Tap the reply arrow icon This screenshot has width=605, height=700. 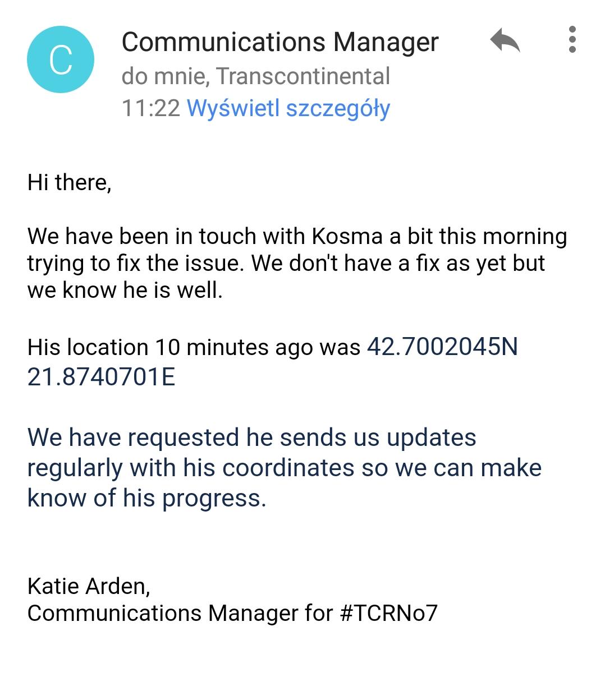click(x=505, y=40)
